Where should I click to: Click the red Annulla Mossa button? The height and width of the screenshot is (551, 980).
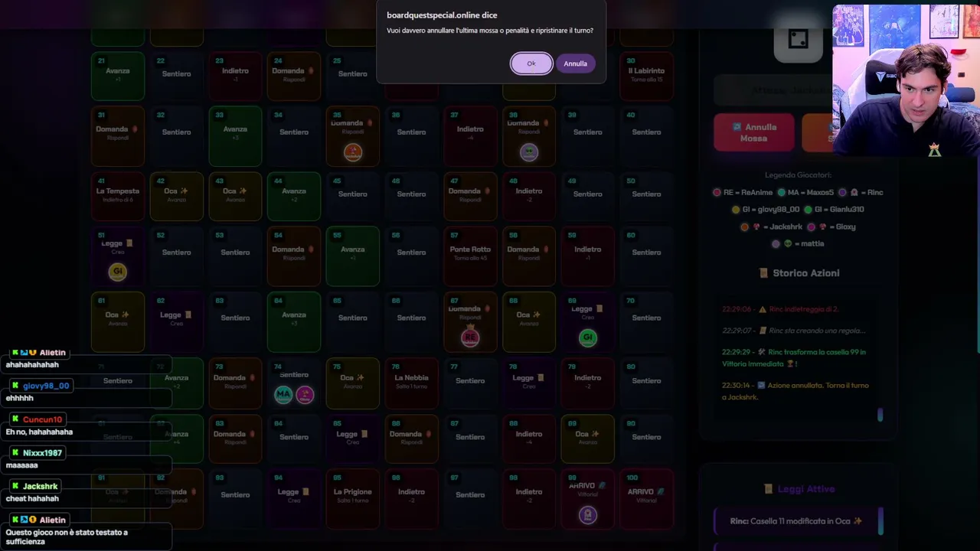[x=753, y=132]
